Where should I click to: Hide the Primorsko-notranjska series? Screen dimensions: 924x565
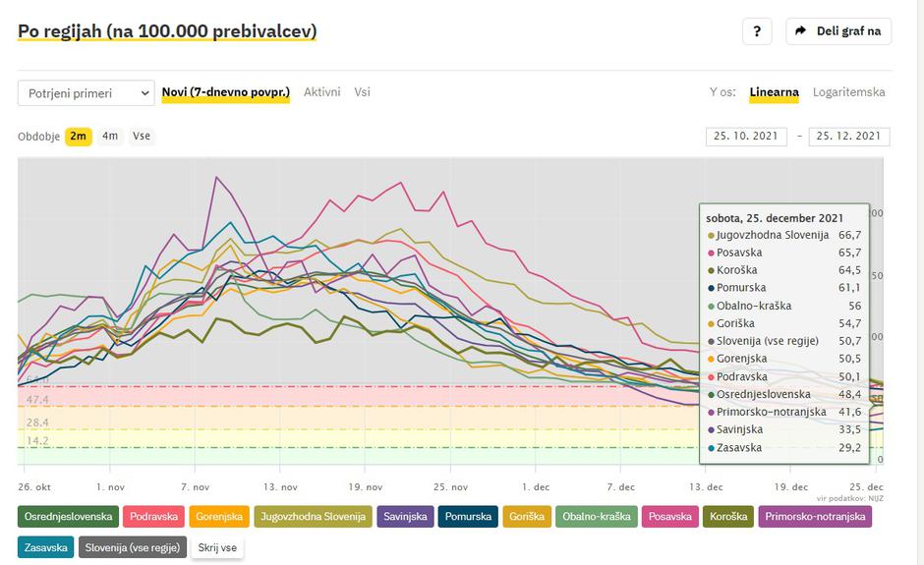[814, 517]
